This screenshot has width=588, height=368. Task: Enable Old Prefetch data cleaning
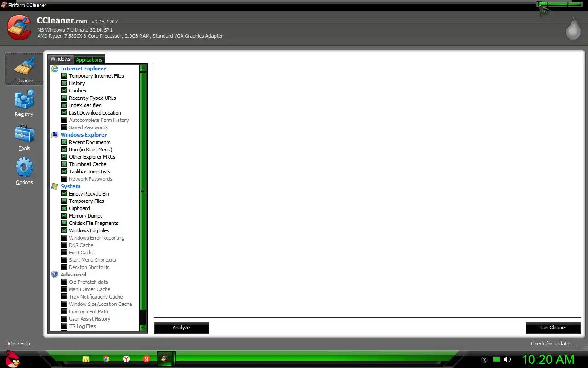point(64,282)
